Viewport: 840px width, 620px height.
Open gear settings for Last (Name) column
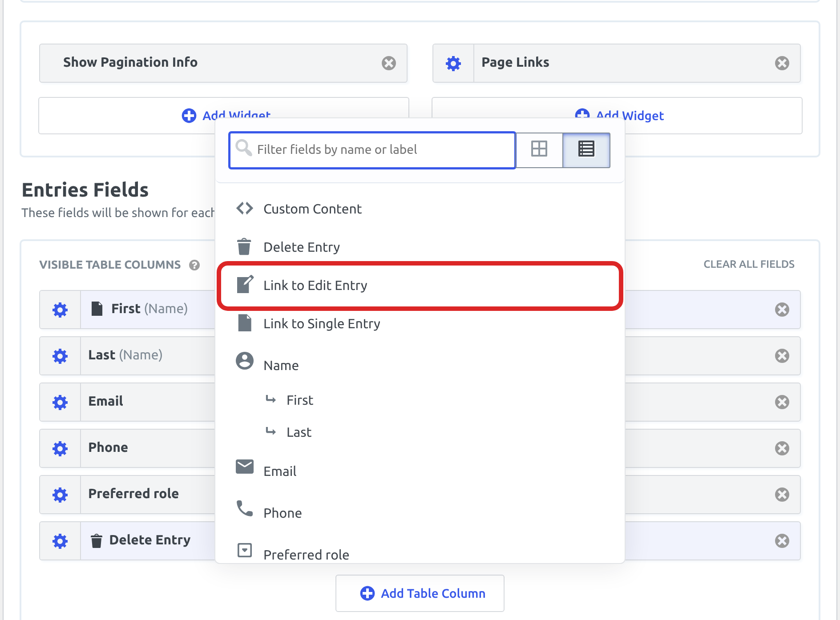(x=60, y=356)
